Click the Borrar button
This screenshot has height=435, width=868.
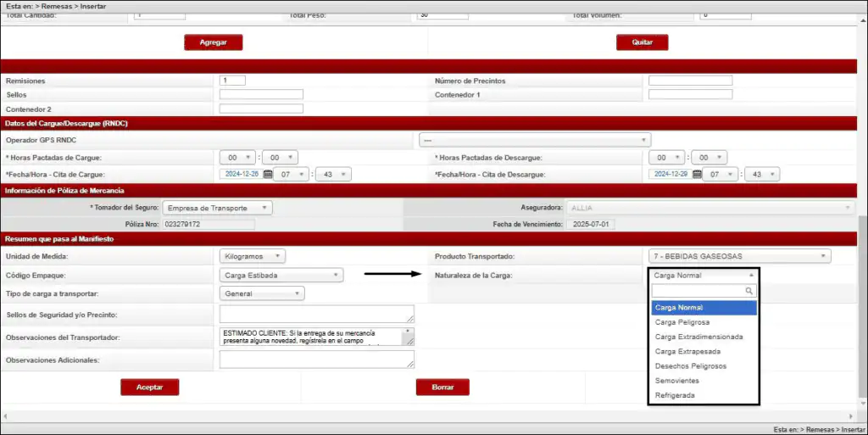pyautogui.click(x=442, y=387)
